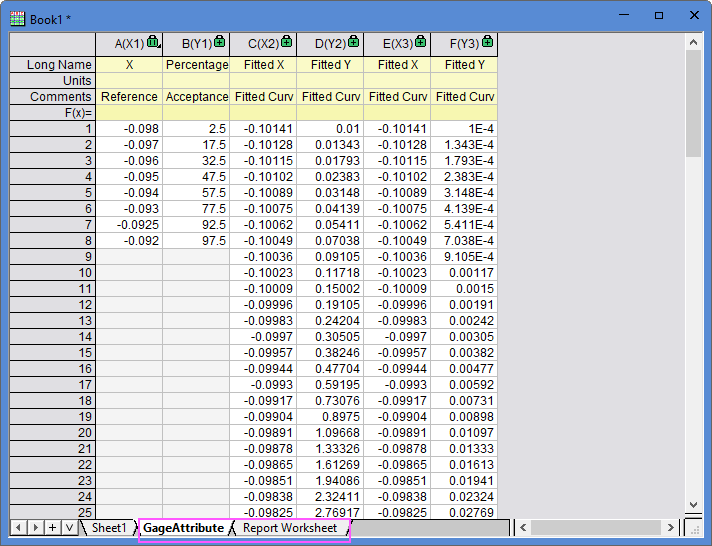Image resolution: width=712 pixels, height=546 pixels.
Task: Click the Percentage long name cell
Action: (x=196, y=65)
